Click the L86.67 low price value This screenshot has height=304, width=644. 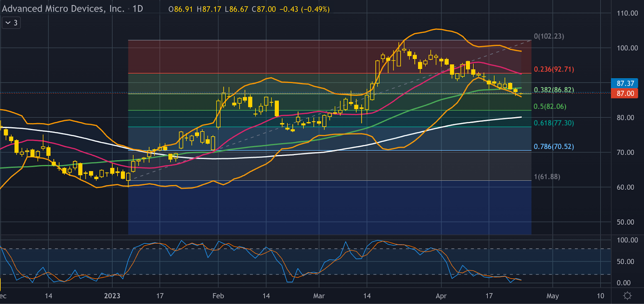point(236,9)
